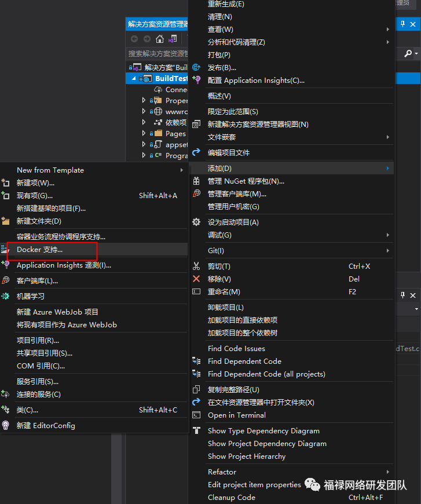421x504 pixels.
Task: Click the rename icon beside 重命名(M)
Action: (196, 291)
